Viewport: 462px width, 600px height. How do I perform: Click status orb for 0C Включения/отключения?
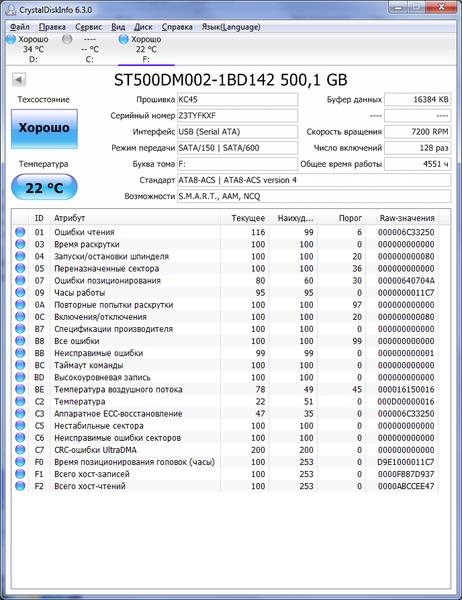coord(20,317)
